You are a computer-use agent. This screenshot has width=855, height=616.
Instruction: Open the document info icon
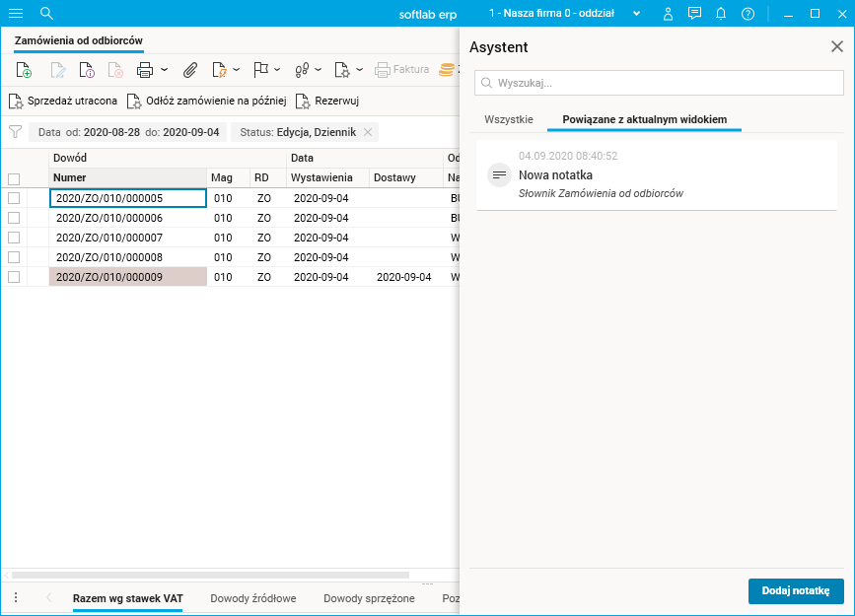point(87,70)
